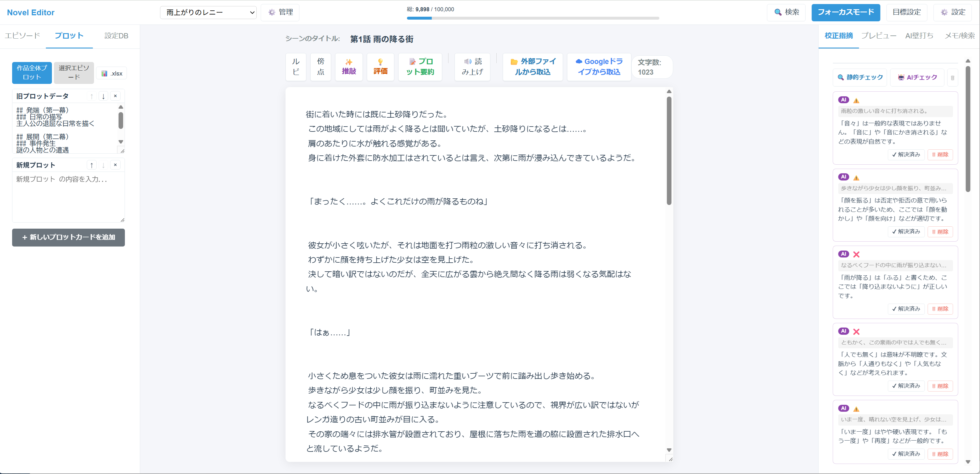Delete the 「音々」 proofreading note
Screen dimensions: 980x474
coord(940,155)
